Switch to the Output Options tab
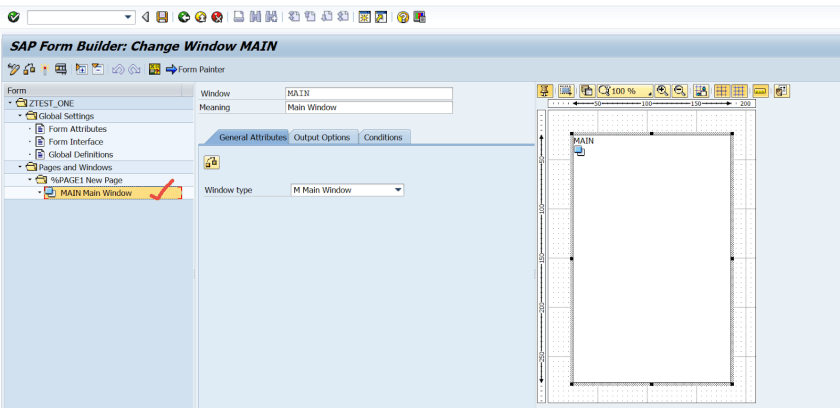840x408 pixels. click(x=321, y=137)
